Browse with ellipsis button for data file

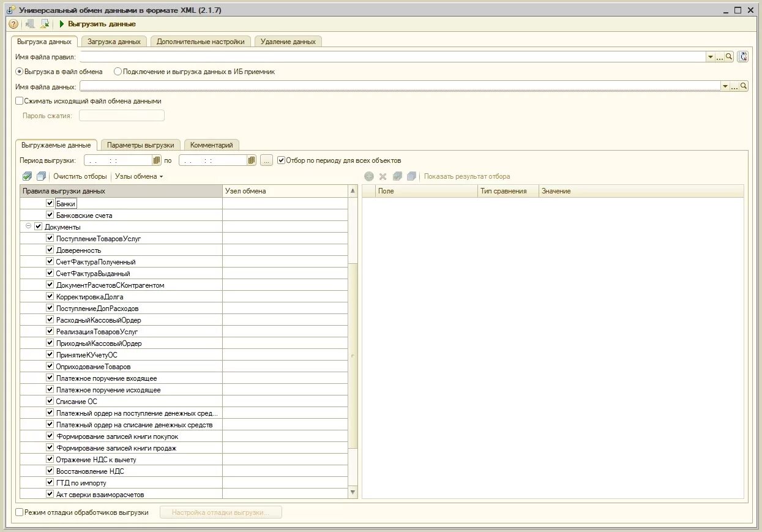[734, 86]
